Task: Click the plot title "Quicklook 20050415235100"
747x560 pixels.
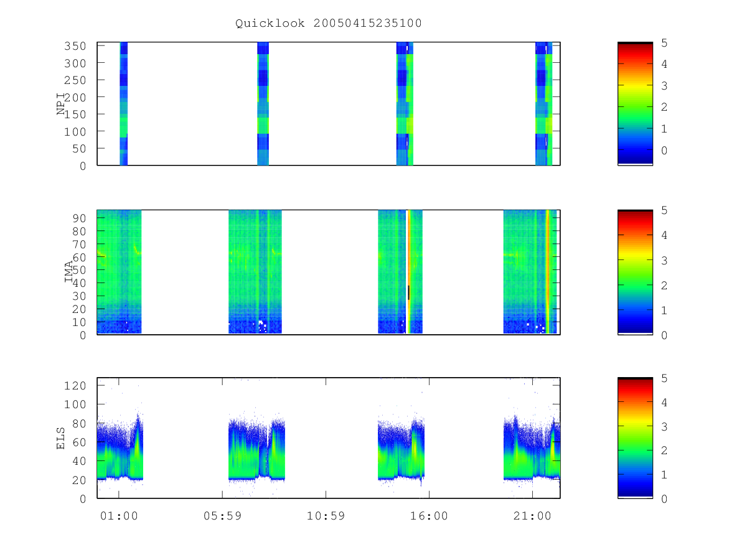Action: (x=329, y=24)
